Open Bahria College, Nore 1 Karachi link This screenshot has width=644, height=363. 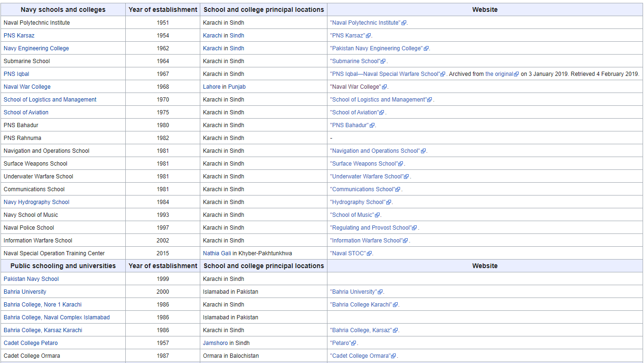click(x=43, y=305)
